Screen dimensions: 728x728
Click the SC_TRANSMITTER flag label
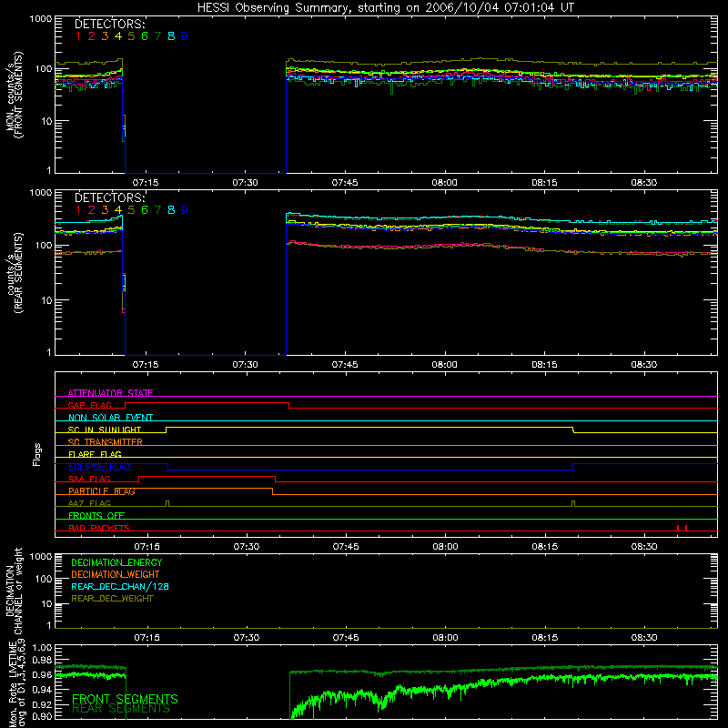click(106, 442)
